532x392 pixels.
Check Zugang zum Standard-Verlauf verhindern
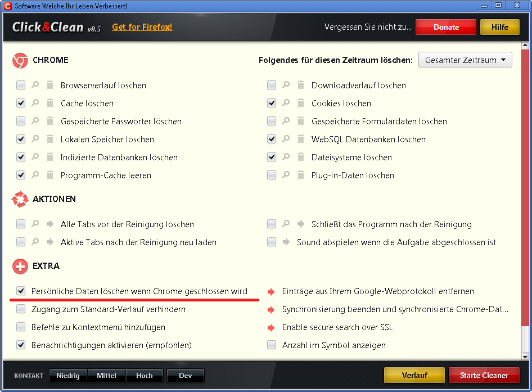coord(21,309)
